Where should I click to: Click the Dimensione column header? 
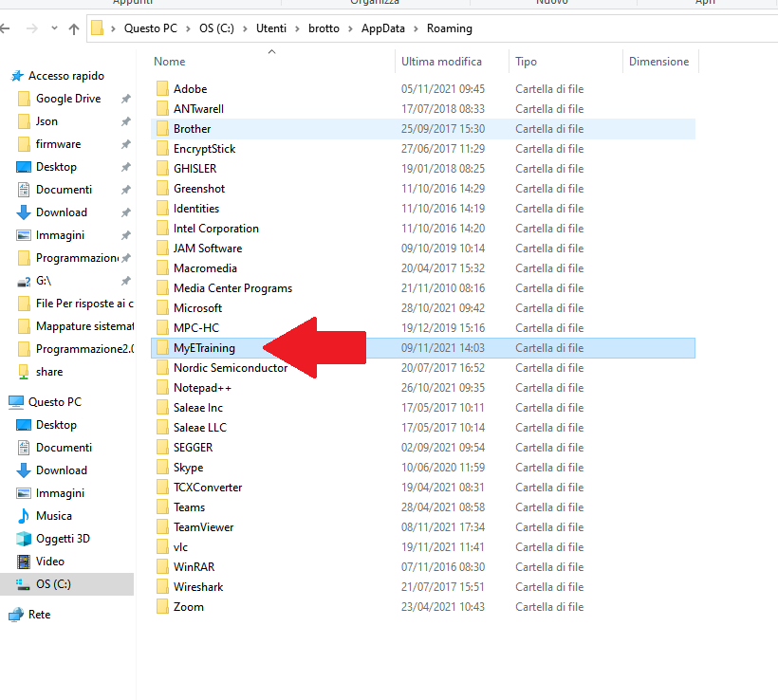pyautogui.click(x=658, y=62)
